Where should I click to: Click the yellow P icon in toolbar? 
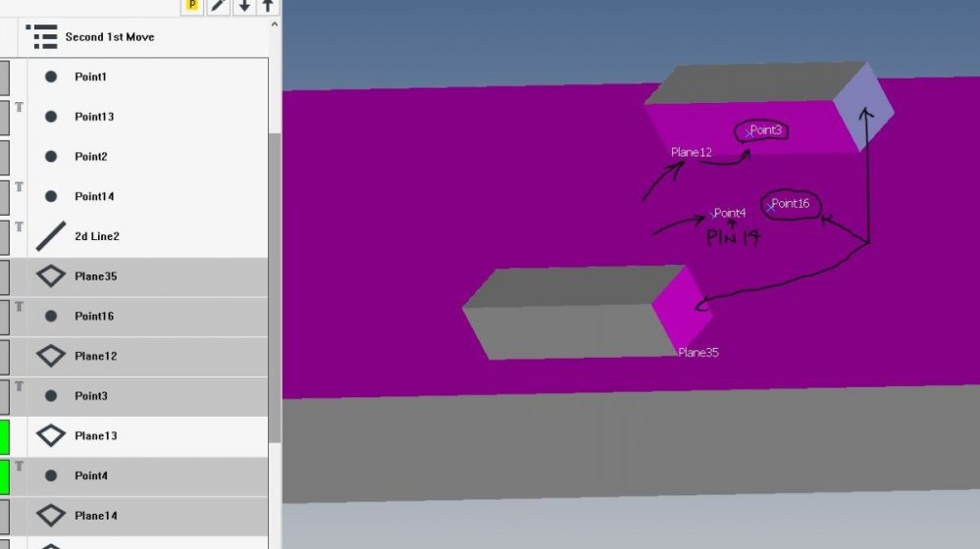(x=192, y=5)
